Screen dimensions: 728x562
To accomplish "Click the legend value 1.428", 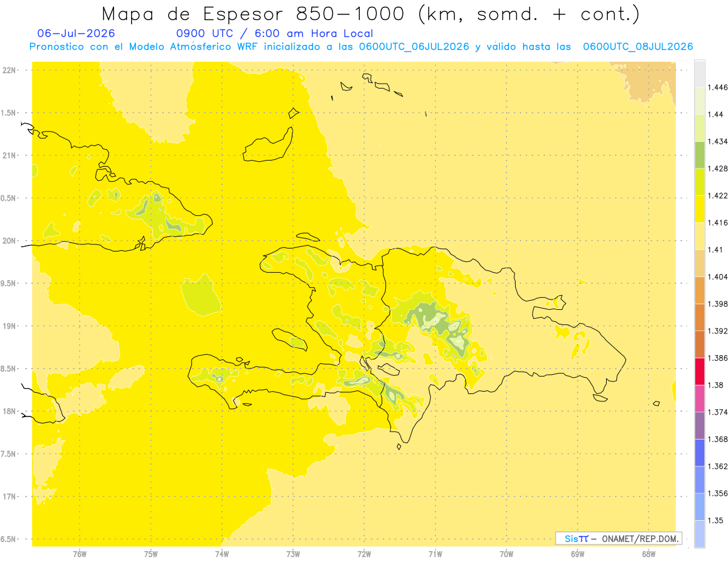I will point(718,169).
